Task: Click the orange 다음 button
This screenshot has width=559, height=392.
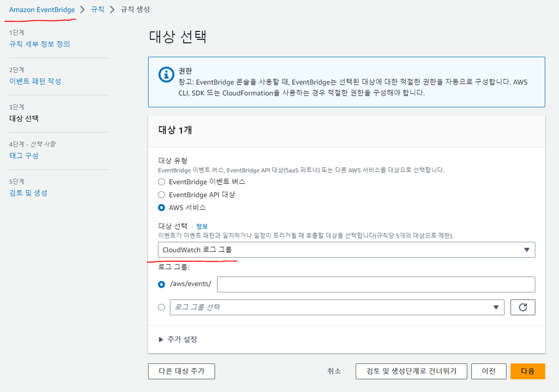Action: [x=527, y=371]
